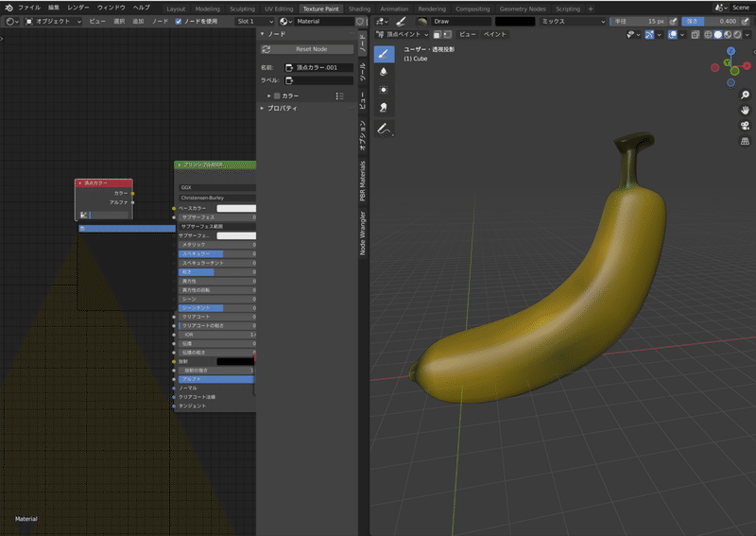Switch to the Shading workspace tab
The image size is (756, 536).
(359, 9)
